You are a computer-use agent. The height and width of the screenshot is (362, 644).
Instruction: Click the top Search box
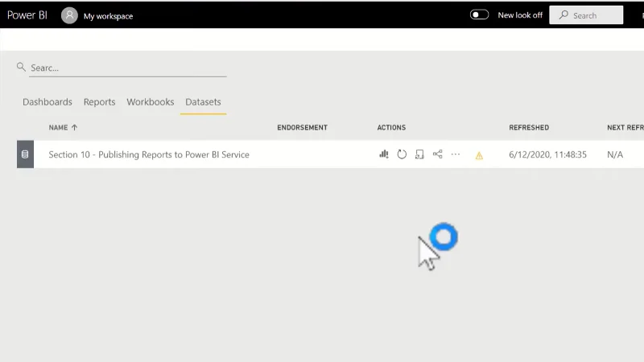point(586,15)
